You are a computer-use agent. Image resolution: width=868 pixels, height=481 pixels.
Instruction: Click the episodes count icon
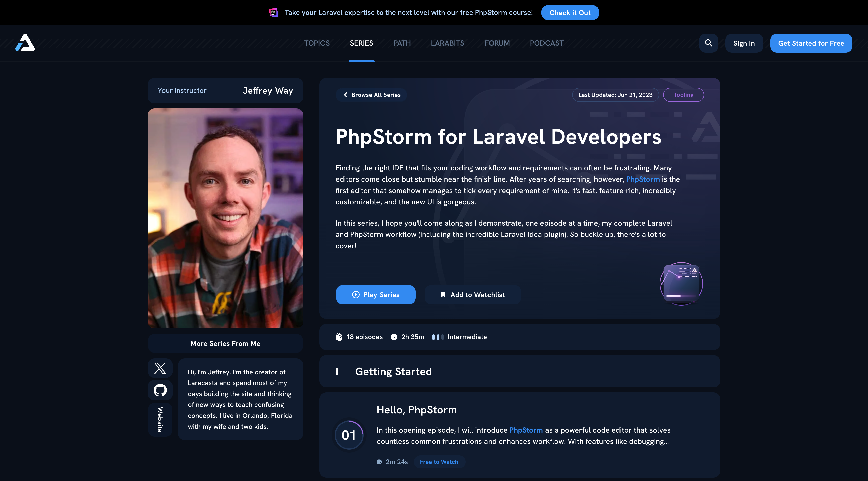tap(339, 337)
